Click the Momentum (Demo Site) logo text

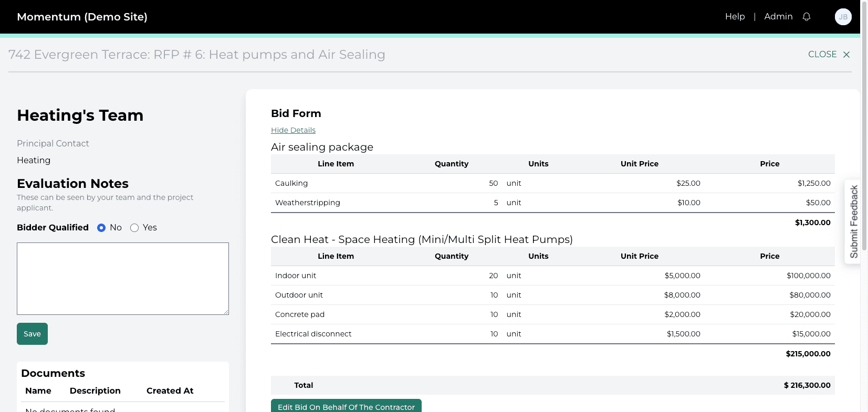82,17
